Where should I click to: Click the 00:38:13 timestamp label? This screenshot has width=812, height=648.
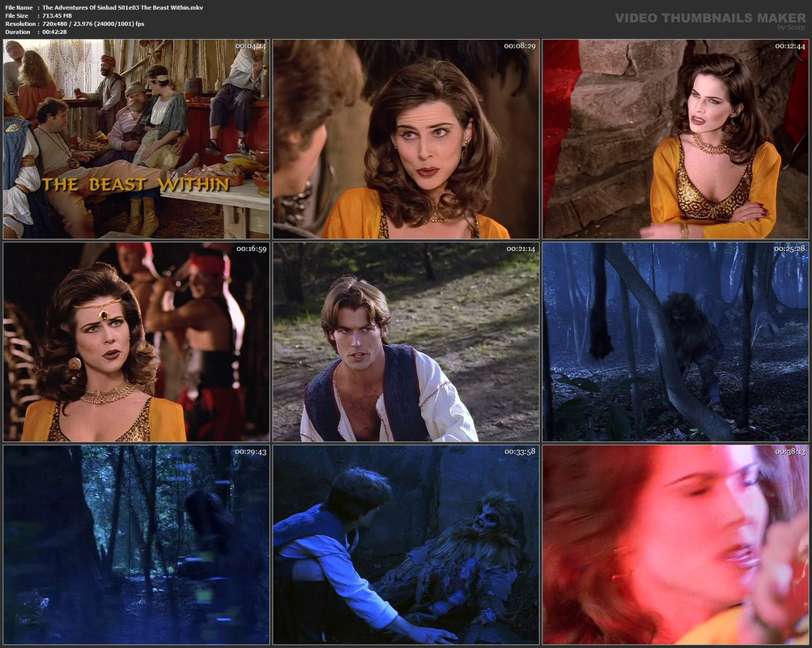click(x=790, y=452)
